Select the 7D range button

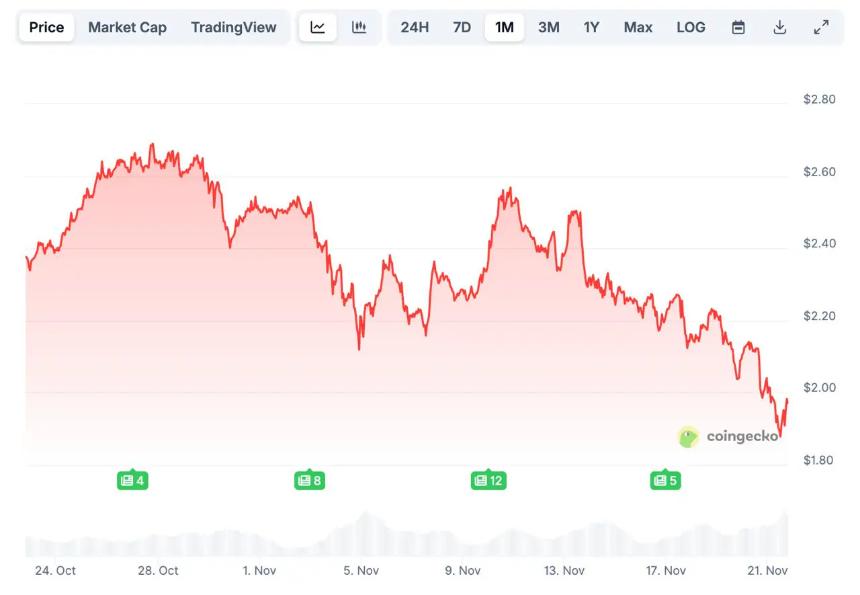click(461, 27)
